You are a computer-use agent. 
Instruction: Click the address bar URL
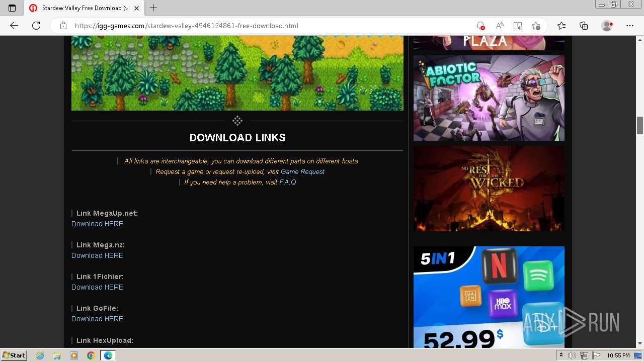coord(187,26)
